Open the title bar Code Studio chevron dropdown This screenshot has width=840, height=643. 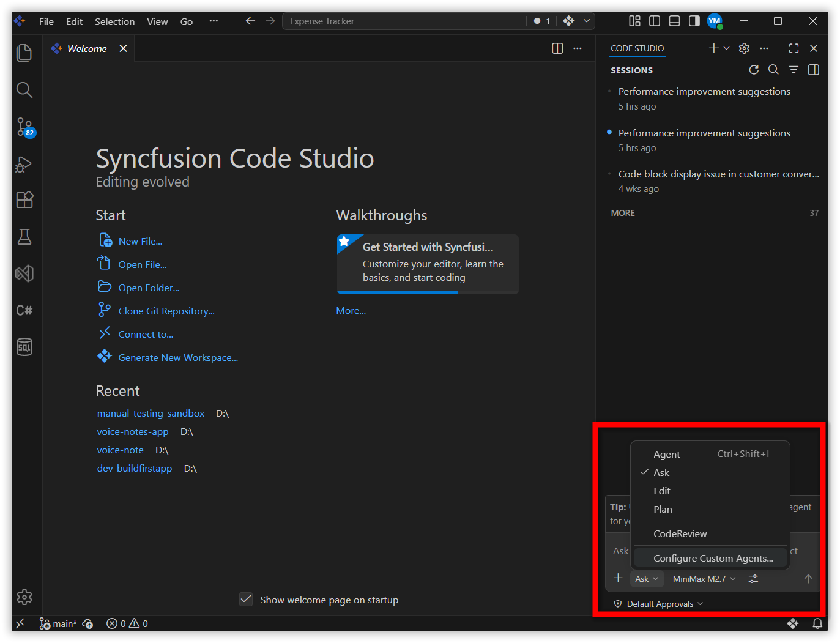[x=587, y=21]
